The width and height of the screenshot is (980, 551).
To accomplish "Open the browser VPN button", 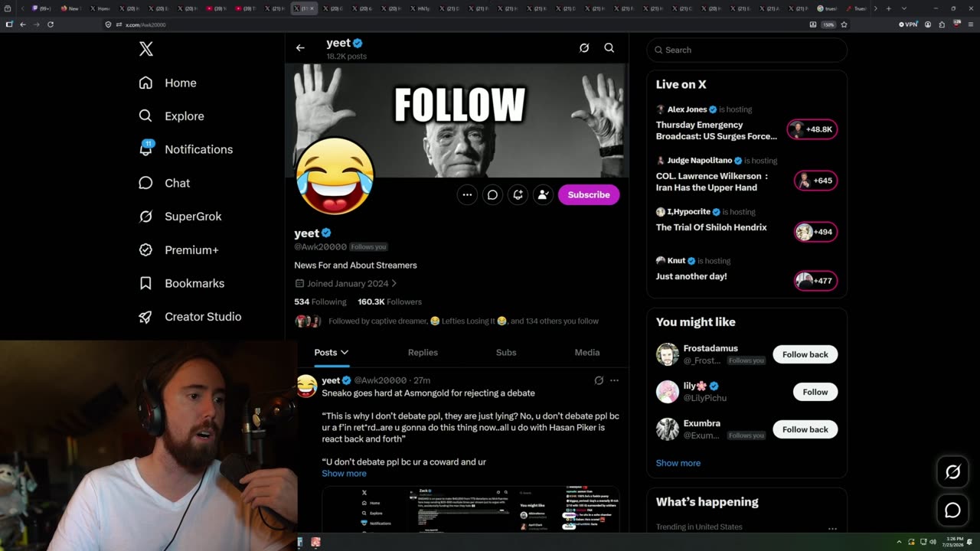I will click(x=908, y=24).
